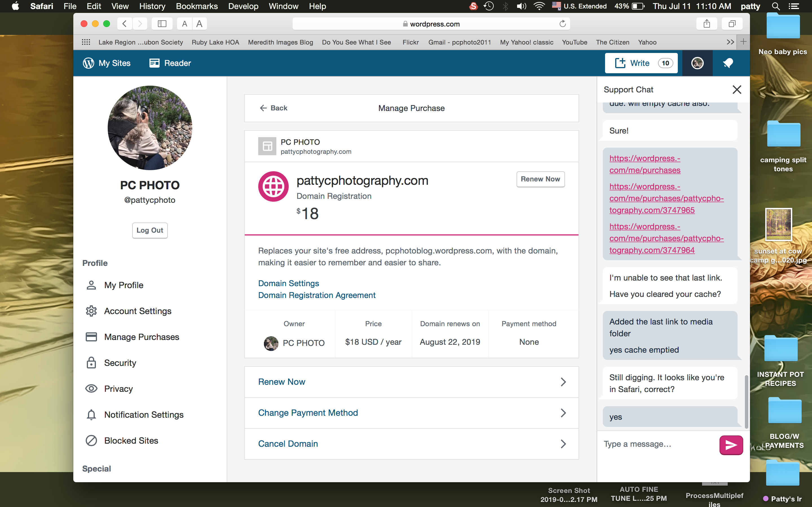Send chat message with pink arrow button
Image resolution: width=812 pixels, height=507 pixels.
coord(731,445)
